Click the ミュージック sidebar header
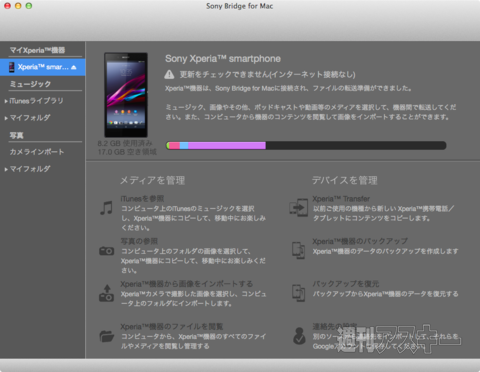This screenshot has width=480, height=372. click(x=30, y=84)
